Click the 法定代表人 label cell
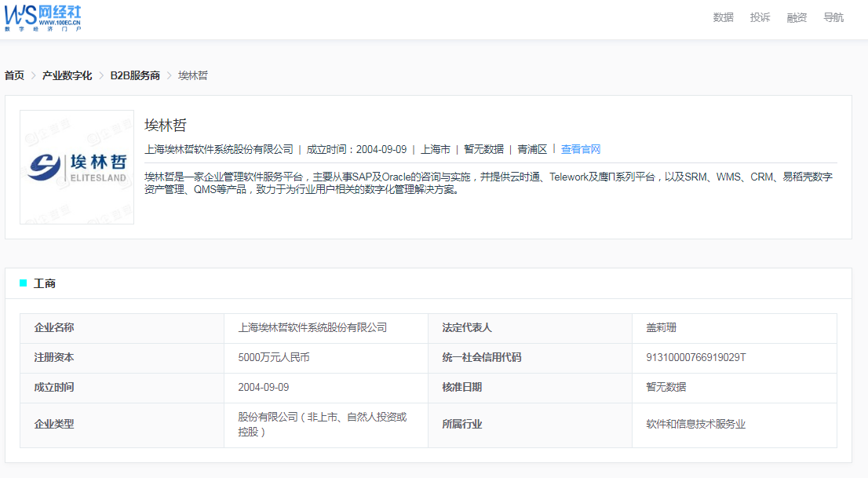The width and height of the screenshot is (868, 478). point(530,328)
